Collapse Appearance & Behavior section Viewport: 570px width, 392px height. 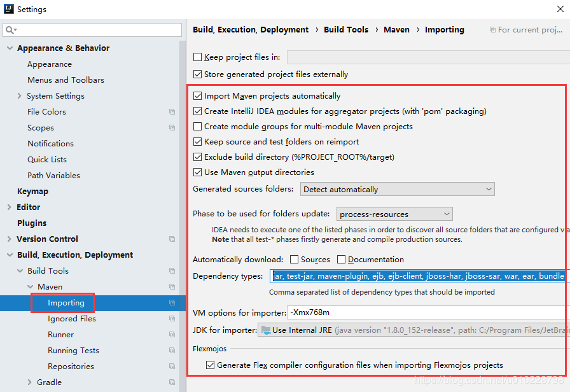(10, 48)
